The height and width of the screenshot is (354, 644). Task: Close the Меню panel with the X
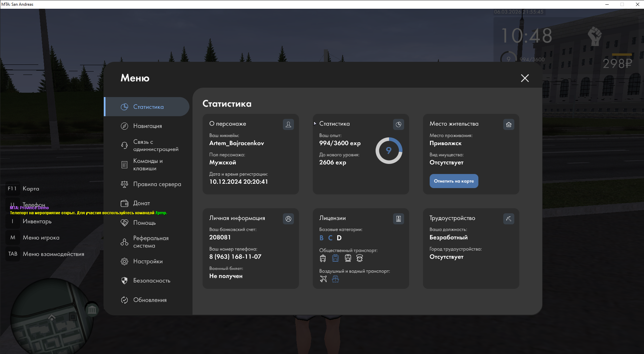point(525,78)
